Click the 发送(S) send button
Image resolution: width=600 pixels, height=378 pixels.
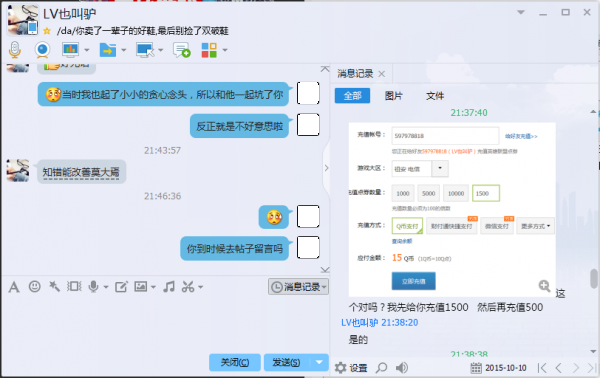287,362
